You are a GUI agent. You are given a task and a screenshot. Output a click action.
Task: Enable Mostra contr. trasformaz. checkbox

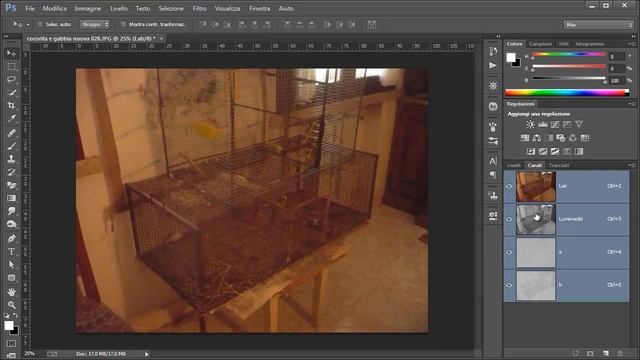click(x=123, y=24)
